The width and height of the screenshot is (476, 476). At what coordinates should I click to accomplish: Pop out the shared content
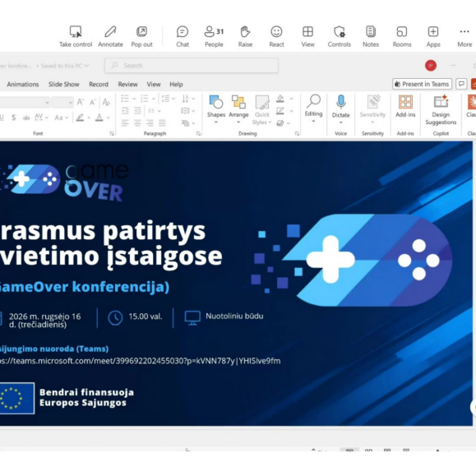pyautogui.click(x=141, y=36)
